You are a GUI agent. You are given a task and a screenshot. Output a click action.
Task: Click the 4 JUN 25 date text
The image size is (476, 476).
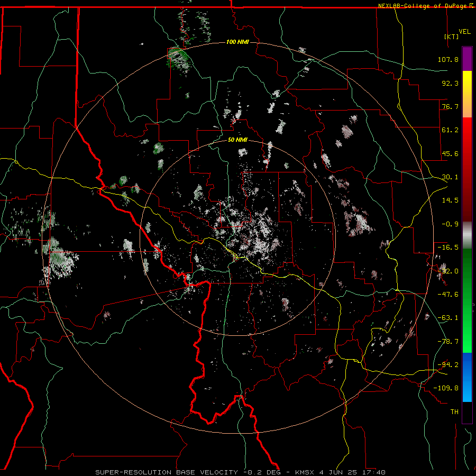click(340, 472)
